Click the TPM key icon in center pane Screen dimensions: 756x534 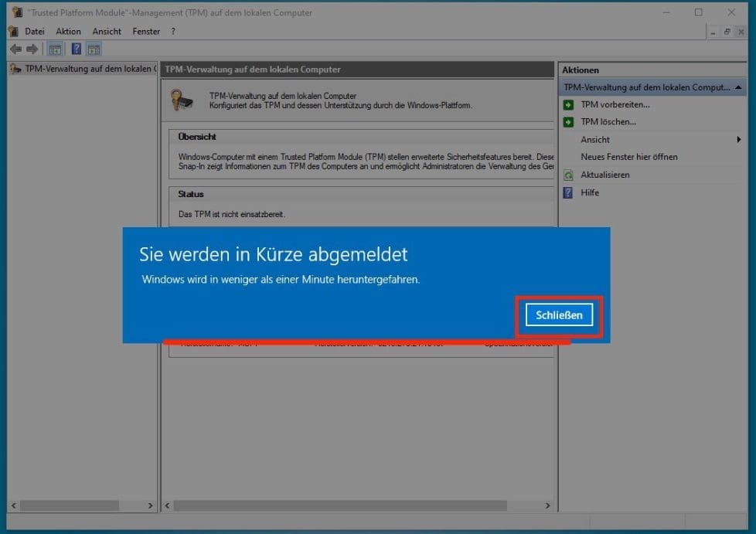pos(182,100)
